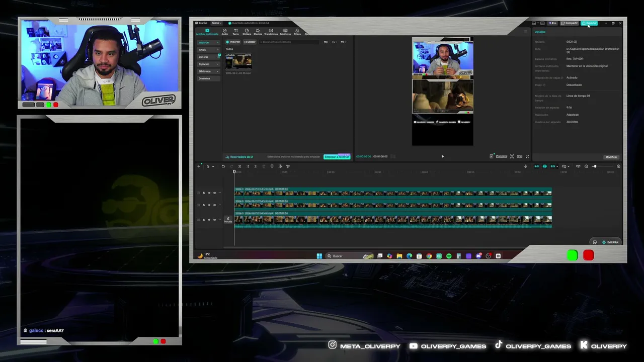The width and height of the screenshot is (644, 362).
Task: Open the Windows Start menu in captured taskbar
Action: click(x=319, y=256)
